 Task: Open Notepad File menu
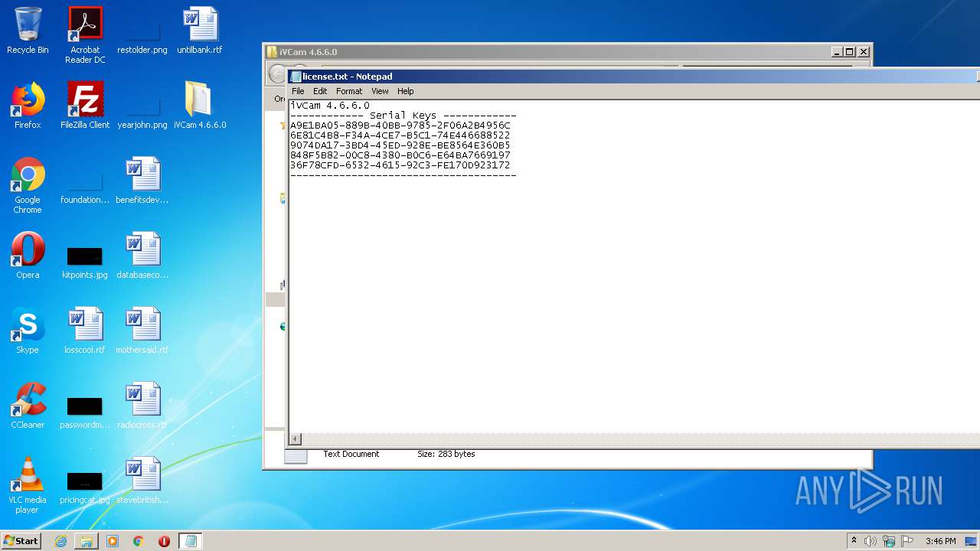click(x=298, y=91)
